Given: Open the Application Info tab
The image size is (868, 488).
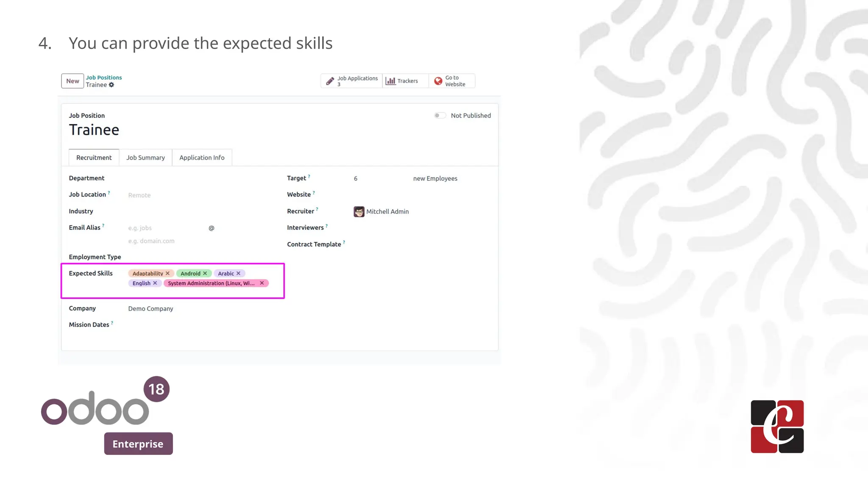Looking at the screenshot, I should point(202,158).
